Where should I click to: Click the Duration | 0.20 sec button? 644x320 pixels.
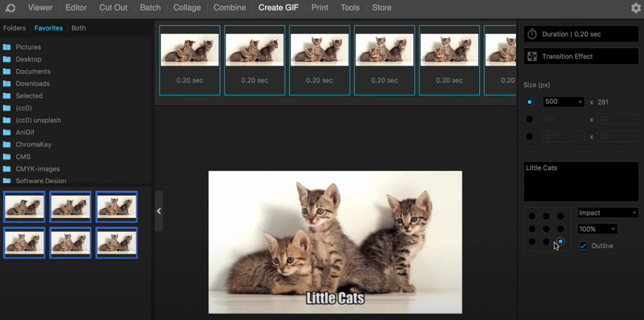click(x=581, y=34)
